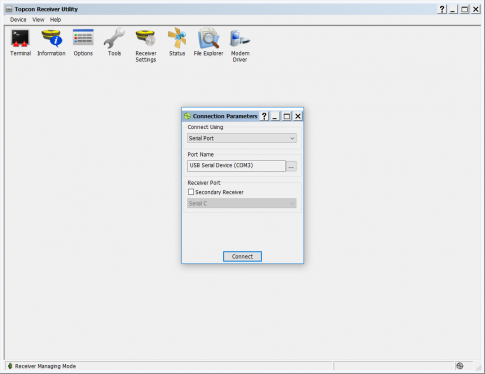Click the Connect button
This screenshot has width=485, height=374.
[242, 256]
